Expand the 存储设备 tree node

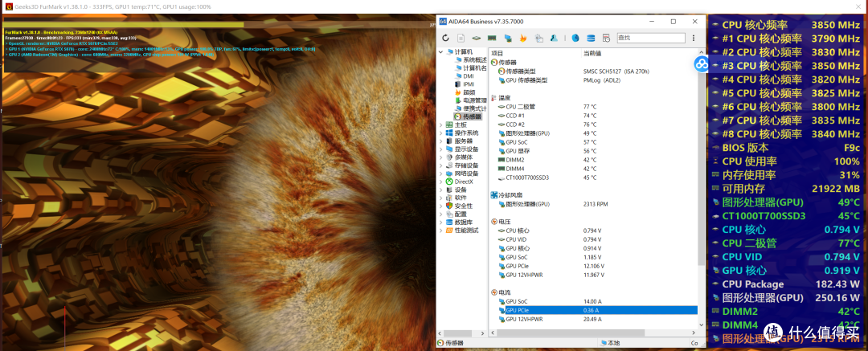pyautogui.click(x=441, y=165)
